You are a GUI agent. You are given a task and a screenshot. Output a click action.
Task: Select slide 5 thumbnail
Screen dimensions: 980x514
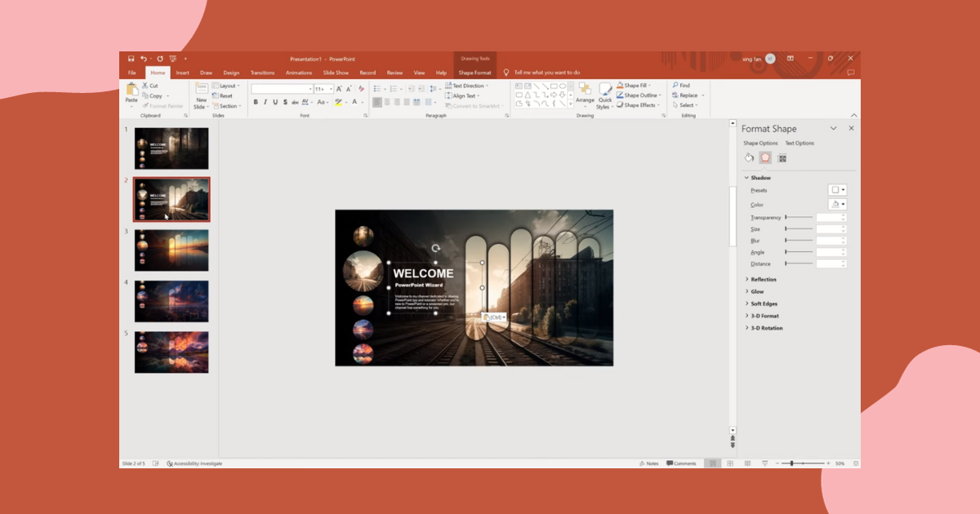pos(171,352)
